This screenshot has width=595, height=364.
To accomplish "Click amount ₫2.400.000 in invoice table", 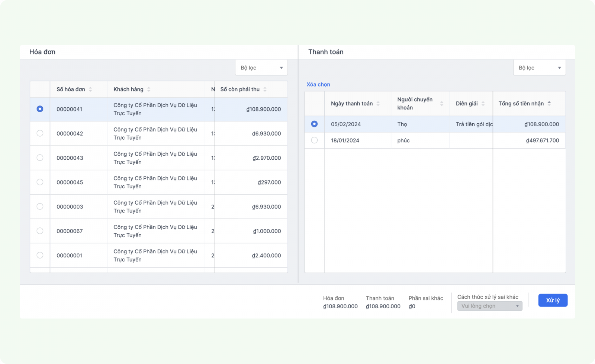I will tap(266, 256).
